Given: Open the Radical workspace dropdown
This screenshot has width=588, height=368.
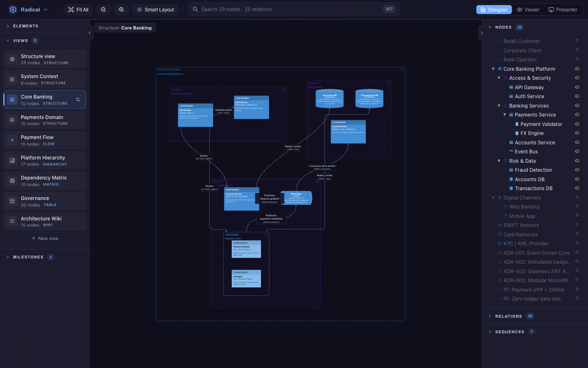Looking at the screenshot, I should click(28, 9).
